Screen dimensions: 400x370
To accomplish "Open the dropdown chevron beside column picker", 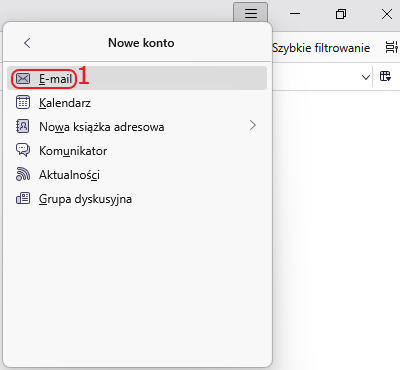I will (366, 77).
